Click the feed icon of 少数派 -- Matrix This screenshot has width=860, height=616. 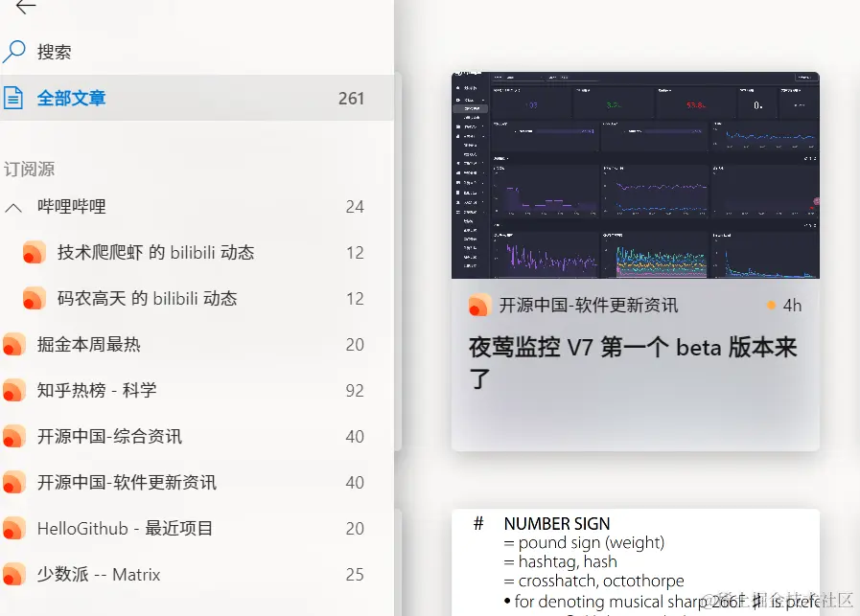13,575
